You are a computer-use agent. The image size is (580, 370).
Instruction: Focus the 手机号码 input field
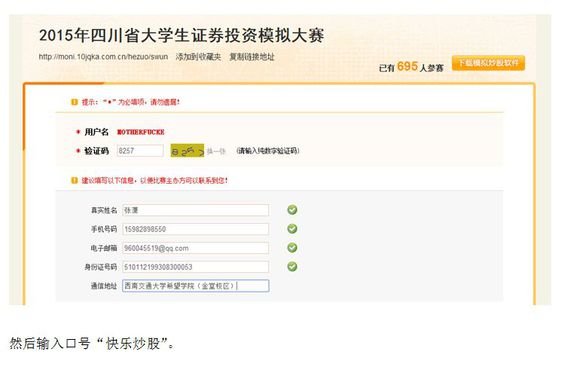coord(196,229)
